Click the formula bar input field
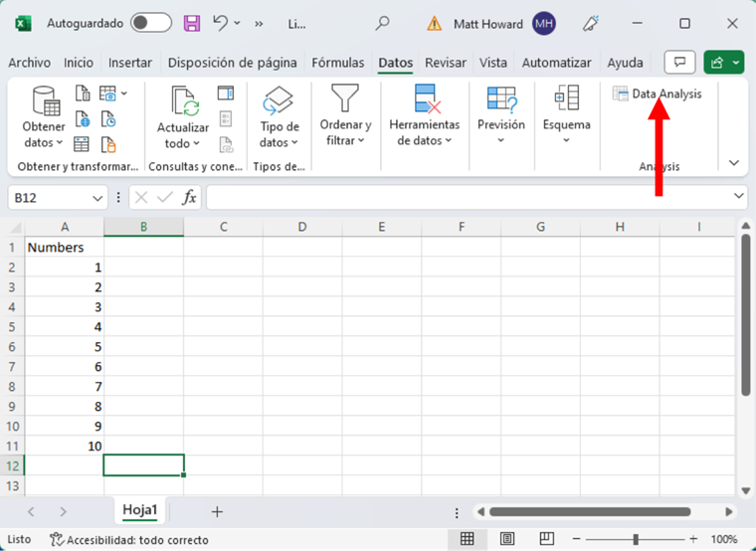The width and height of the screenshot is (756, 551). (x=468, y=197)
